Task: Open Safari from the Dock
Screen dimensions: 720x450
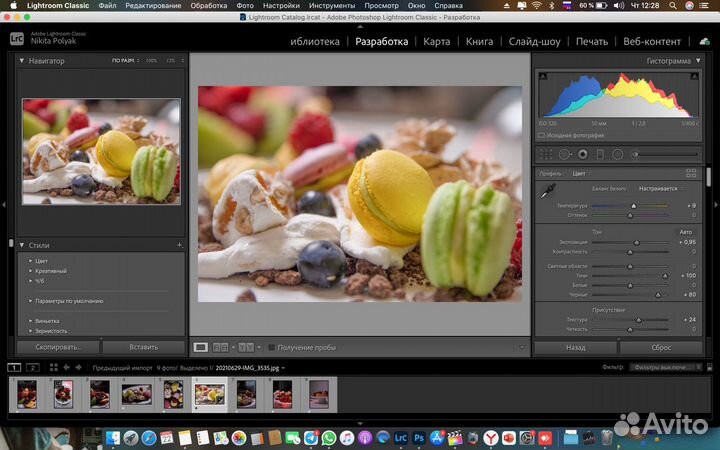Action: pyautogui.click(x=149, y=438)
